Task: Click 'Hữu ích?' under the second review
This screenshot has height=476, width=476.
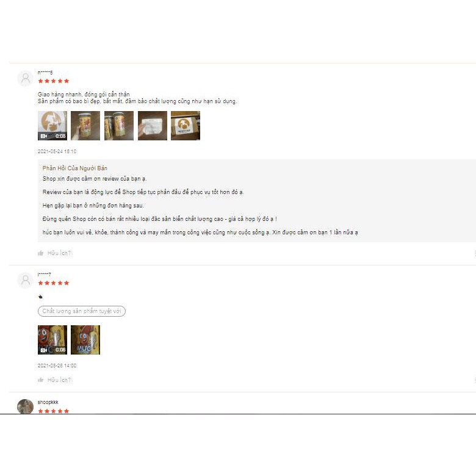Action: (59, 380)
